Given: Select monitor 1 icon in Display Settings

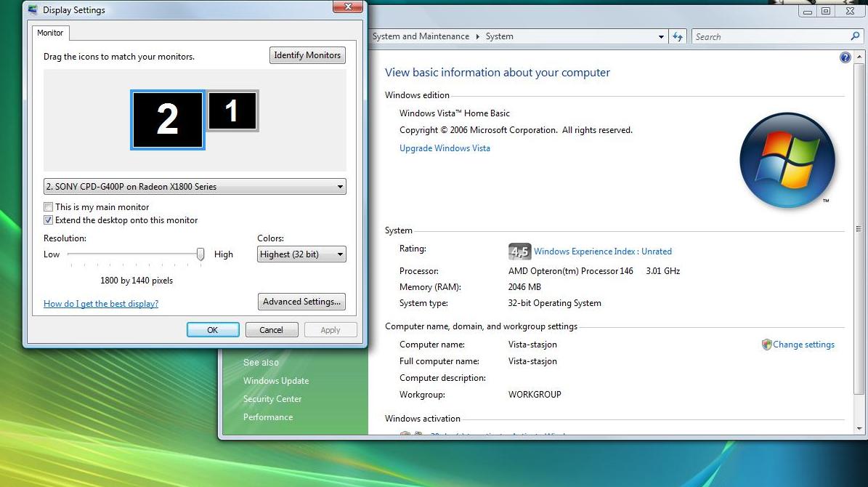Looking at the screenshot, I should 232,110.
